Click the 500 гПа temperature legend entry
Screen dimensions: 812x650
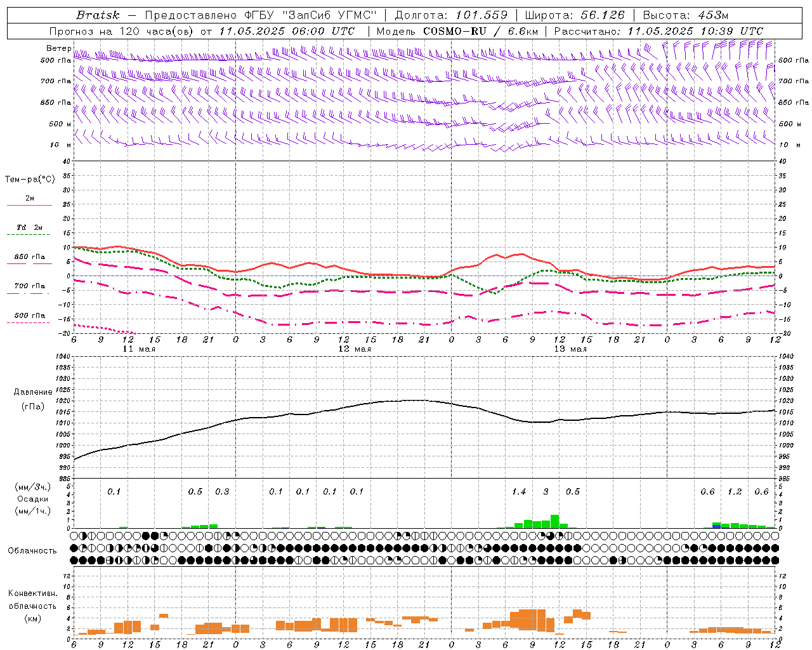pos(30,315)
